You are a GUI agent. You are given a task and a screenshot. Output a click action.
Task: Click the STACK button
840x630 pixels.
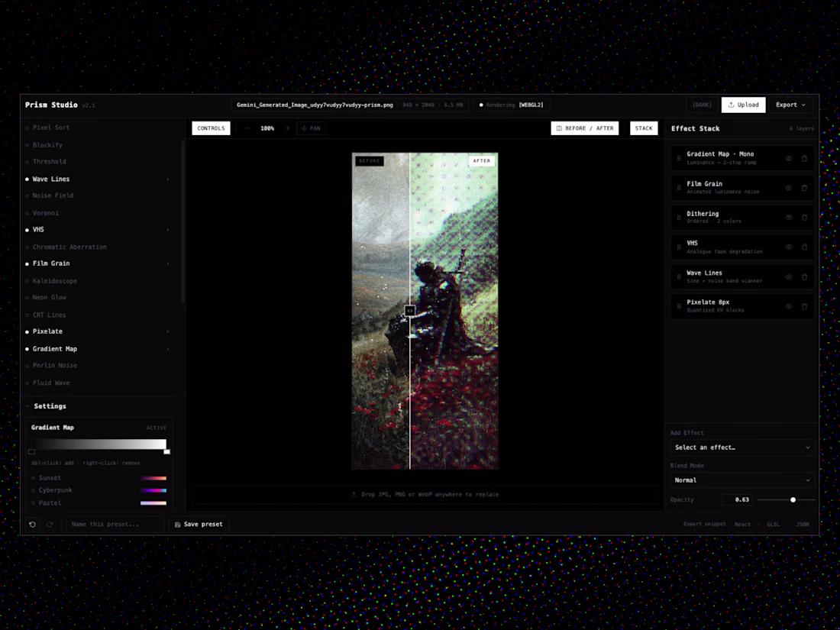coord(644,128)
